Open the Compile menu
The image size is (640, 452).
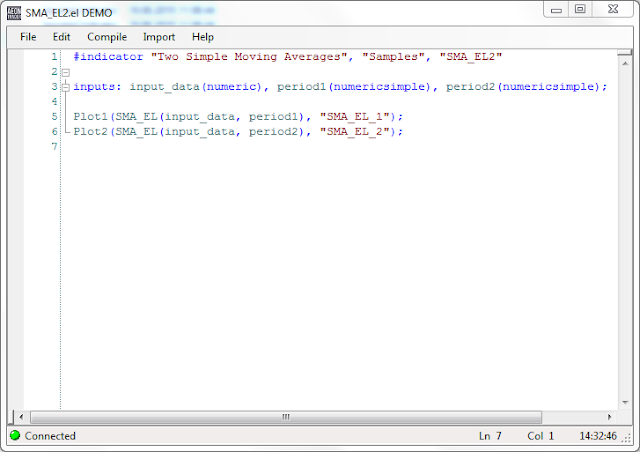[x=107, y=37]
